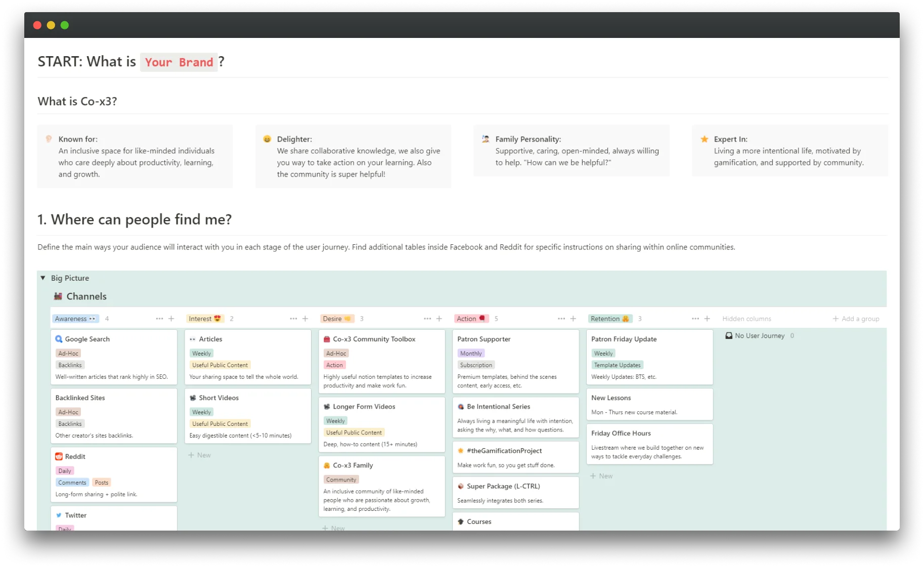Click the What is Co-x3? heading
This screenshot has width=924, height=567.
77,101
